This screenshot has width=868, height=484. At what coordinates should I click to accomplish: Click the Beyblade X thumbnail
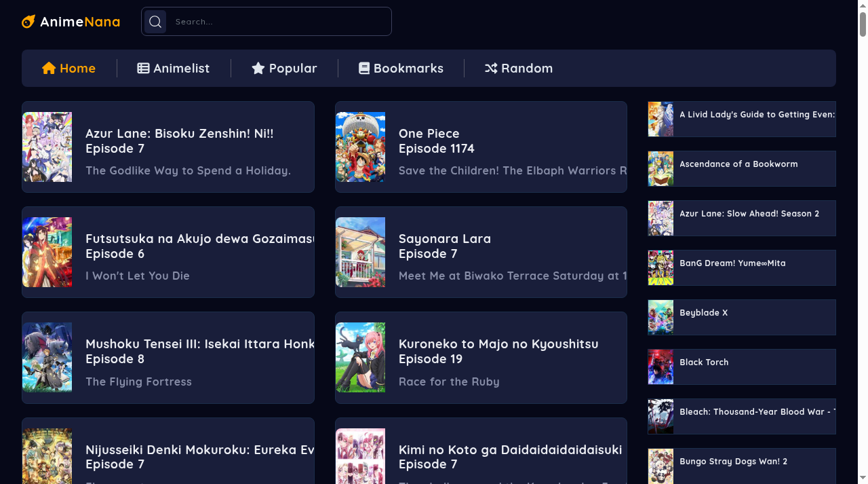pyautogui.click(x=660, y=317)
